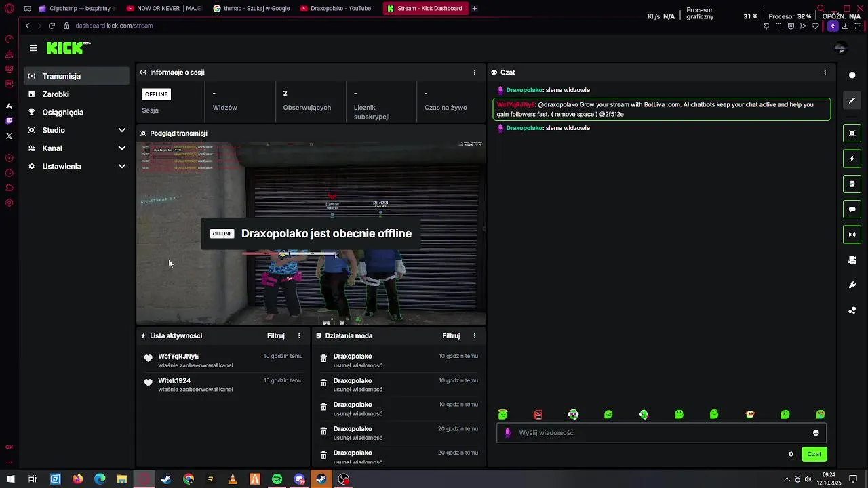Viewport: 868px width, 488px height.
Task: Open the emoji picker in the chat input
Action: coord(816,433)
